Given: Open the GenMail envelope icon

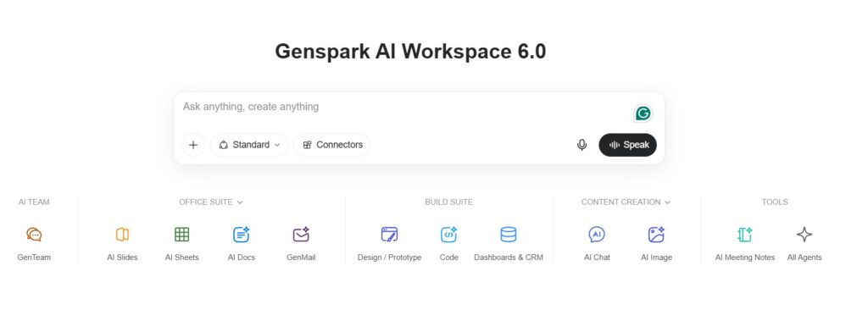Looking at the screenshot, I should 301,235.
